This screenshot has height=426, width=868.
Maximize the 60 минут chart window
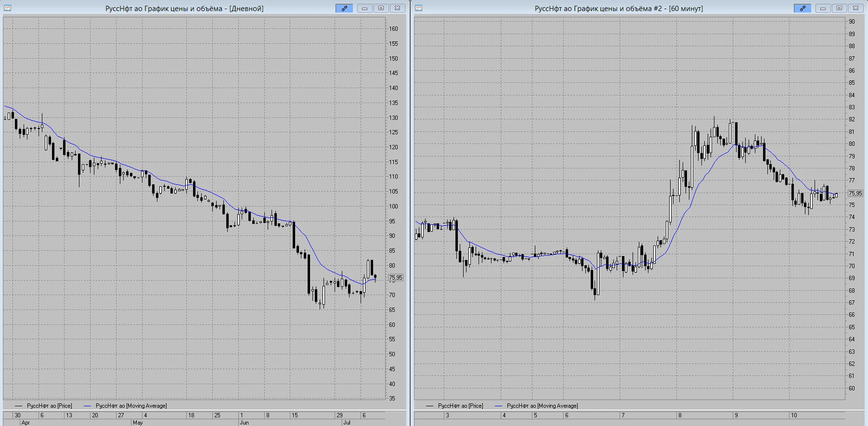point(839,8)
